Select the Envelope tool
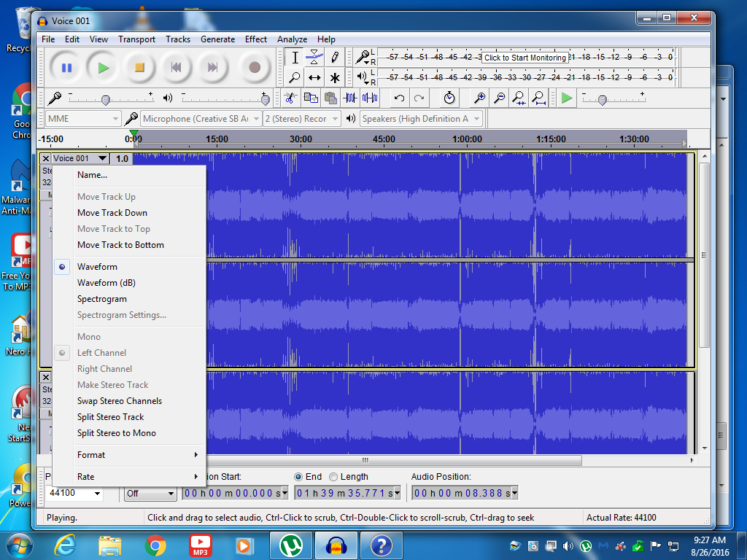Viewport: 747px width, 560px height. [x=314, y=58]
